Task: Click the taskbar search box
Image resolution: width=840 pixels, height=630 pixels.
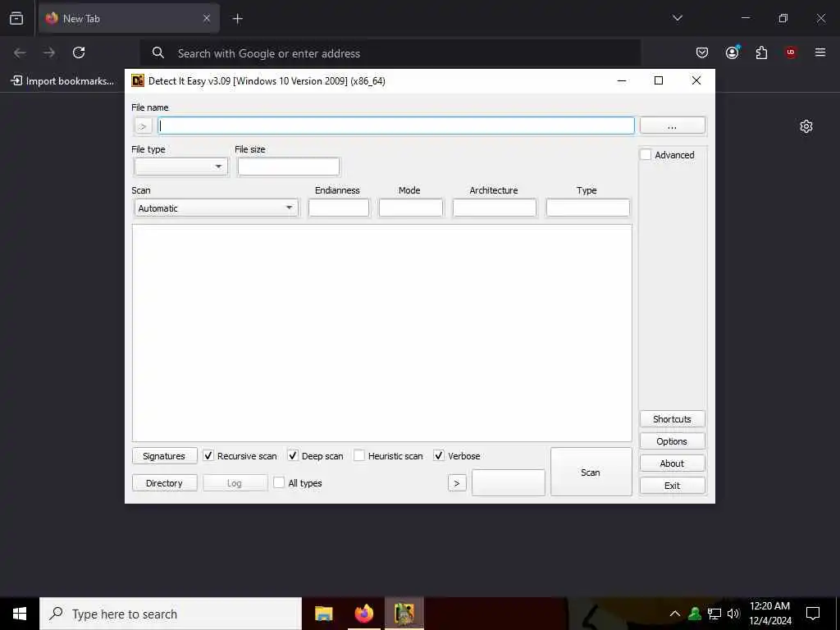Action: coord(171,614)
